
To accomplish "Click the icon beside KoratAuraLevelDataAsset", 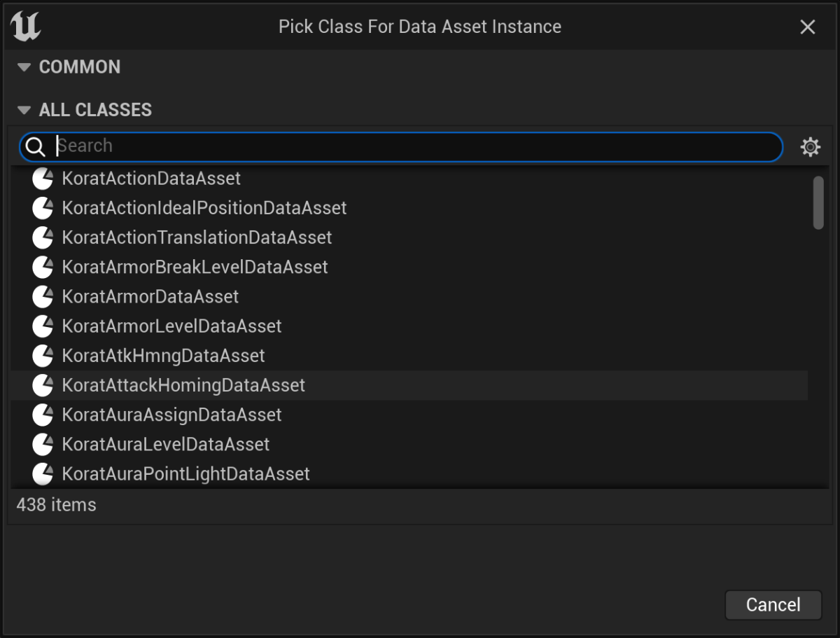I will tap(43, 444).
